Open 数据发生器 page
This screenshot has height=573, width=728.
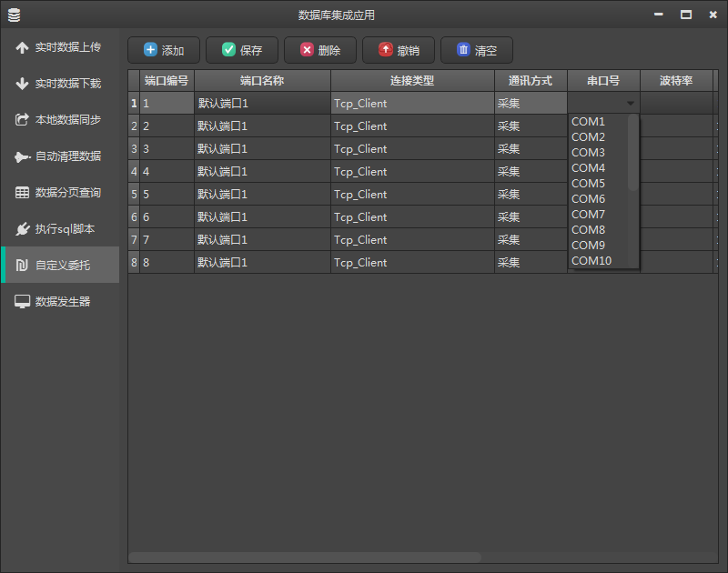(60, 302)
